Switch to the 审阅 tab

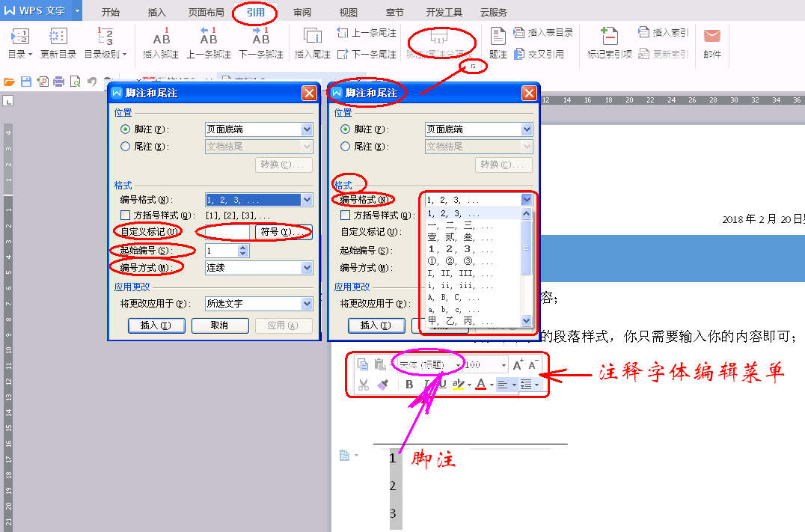pyautogui.click(x=302, y=12)
